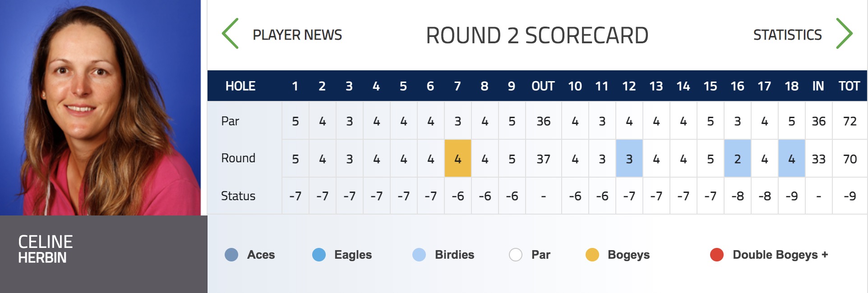Select the bogey score on hole 7
Image resolution: width=868 pixels, height=293 pixels.
point(458,158)
